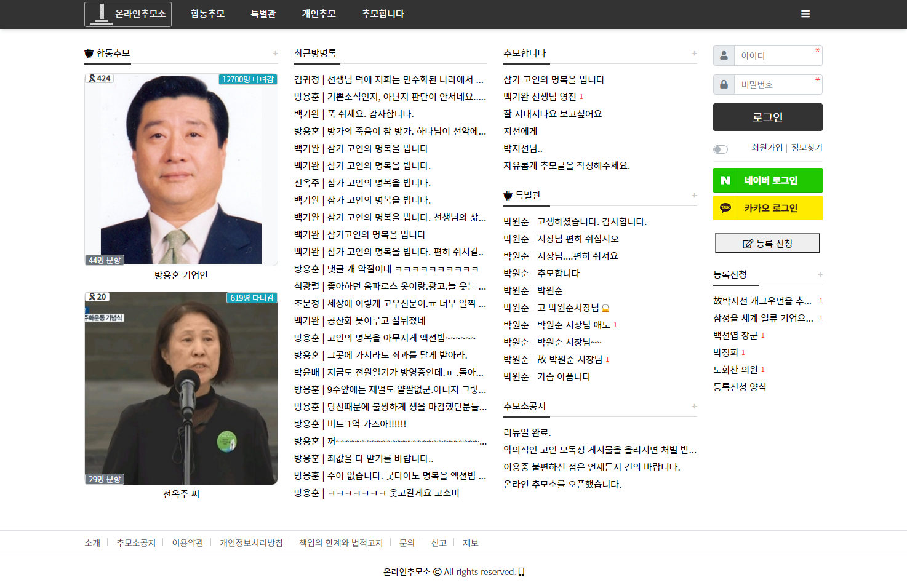Open guestbook entry 석광렬 | 좋아하던 옴파로스

coord(390,287)
